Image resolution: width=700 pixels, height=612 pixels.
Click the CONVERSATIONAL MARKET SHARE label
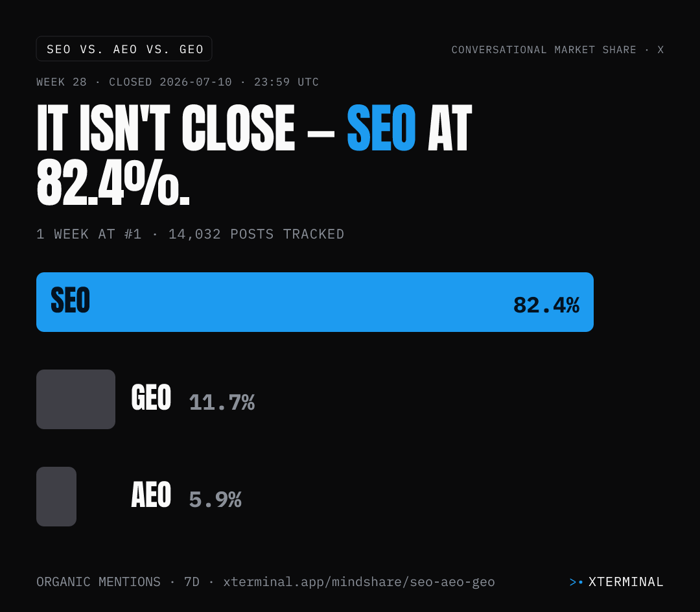pyautogui.click(x=544, y=49)
